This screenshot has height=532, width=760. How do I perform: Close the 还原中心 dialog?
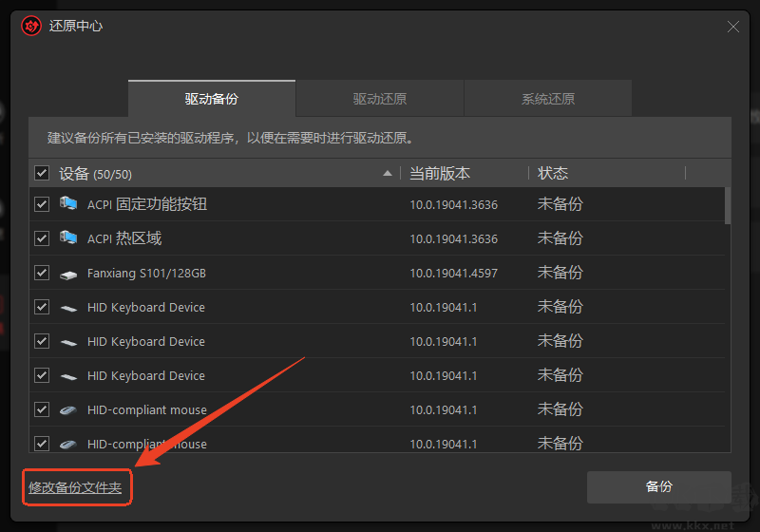coord(732,27)
